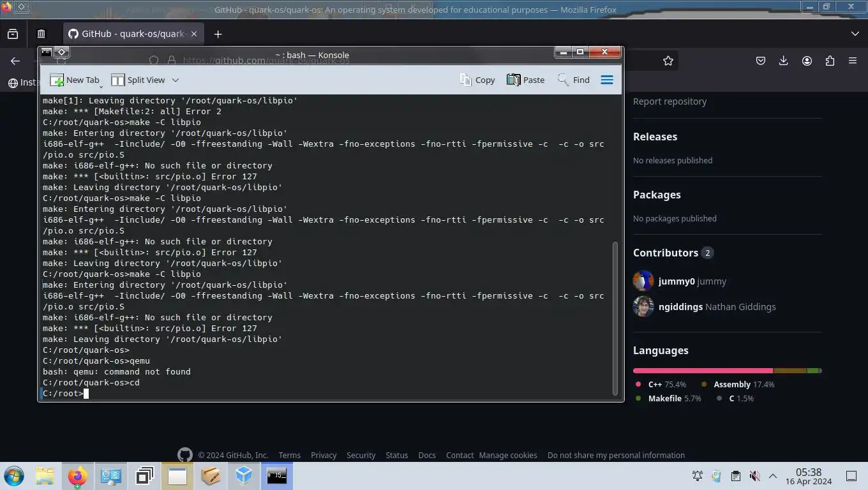Open the Releases heading link

tap(655, 137)
